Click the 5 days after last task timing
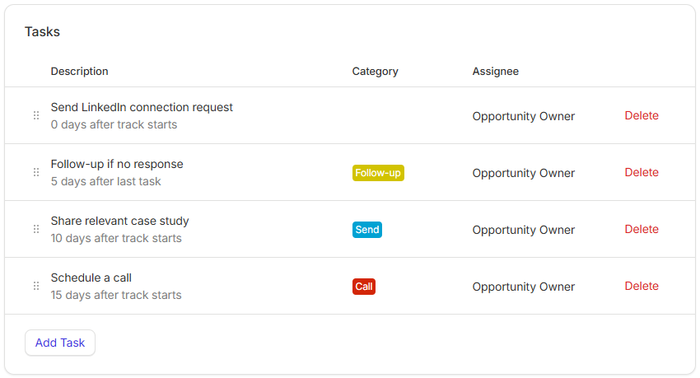700x378 pixels. click(106, 182)
